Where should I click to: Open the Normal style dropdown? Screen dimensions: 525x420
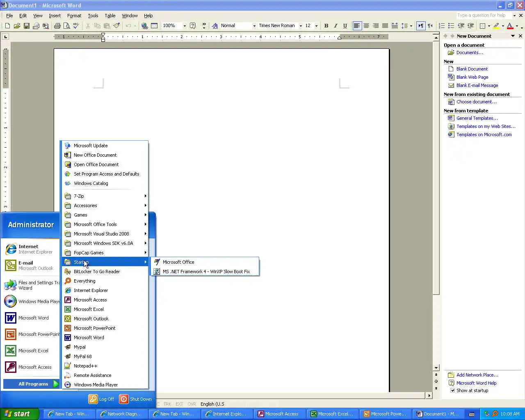(254, 25)
